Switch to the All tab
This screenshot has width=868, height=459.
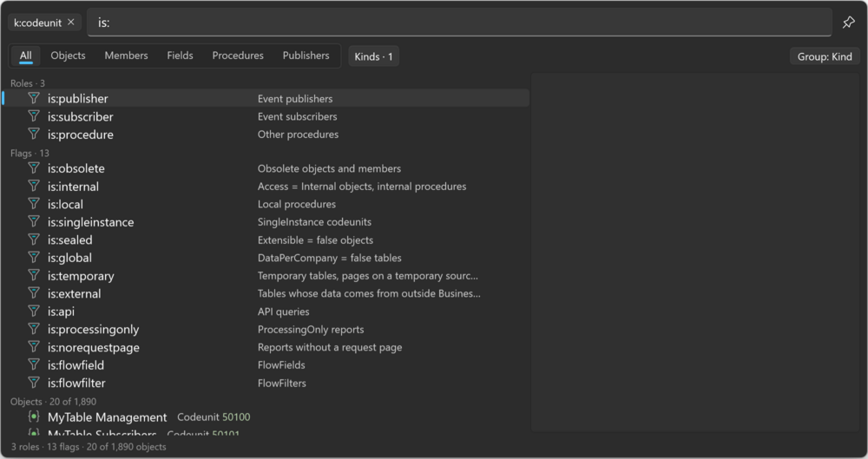click(25, 56)
